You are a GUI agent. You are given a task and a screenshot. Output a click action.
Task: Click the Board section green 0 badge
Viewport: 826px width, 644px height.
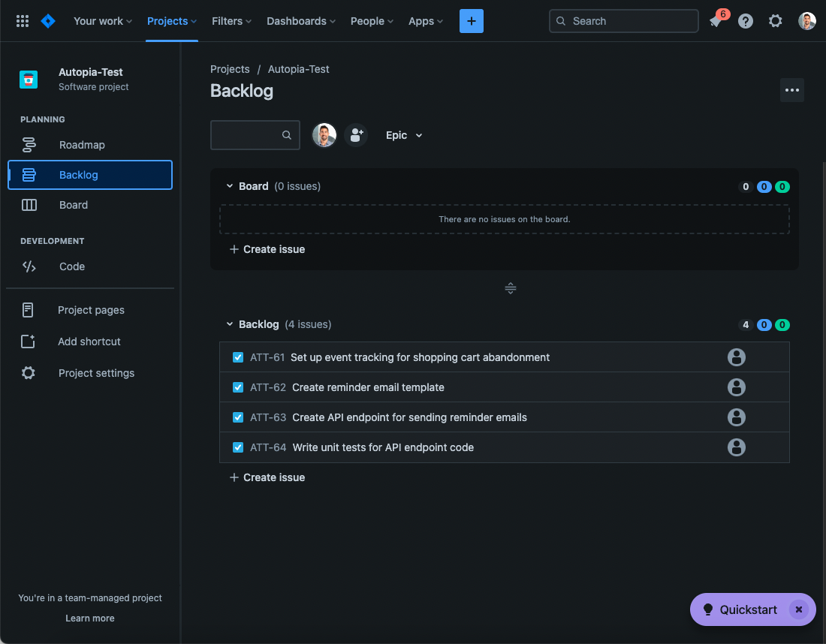point(782,186)
